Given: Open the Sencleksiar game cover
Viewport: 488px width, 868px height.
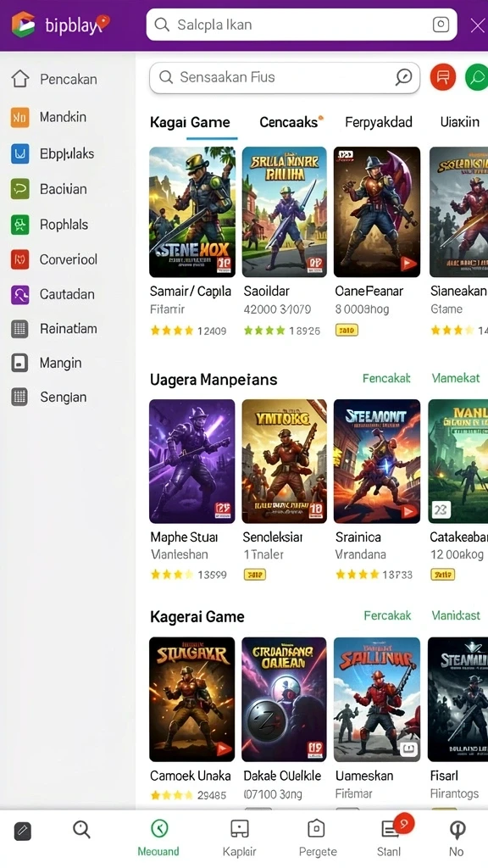Looking at the screenshot, I should pyautogui.click(x=285, y=461).
